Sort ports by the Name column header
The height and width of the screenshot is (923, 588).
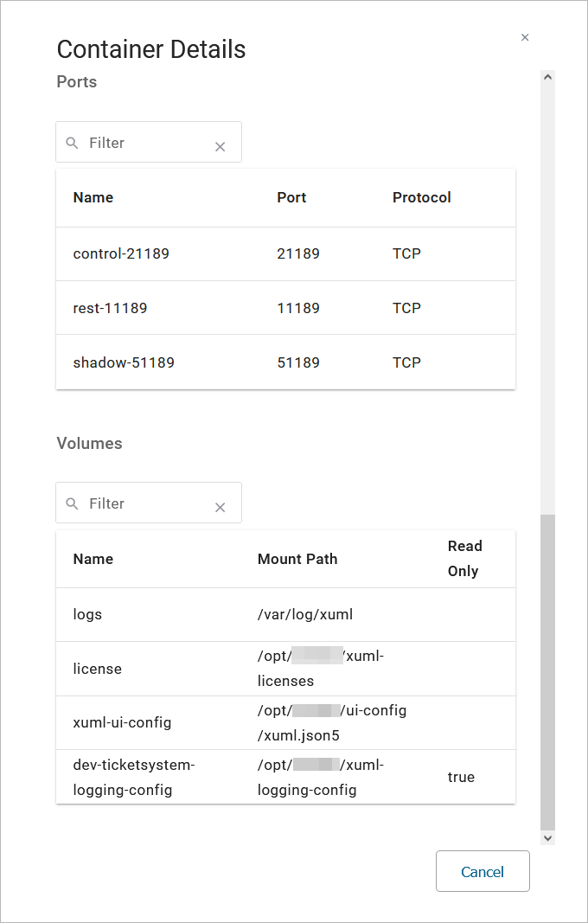[x=93, y=197]
